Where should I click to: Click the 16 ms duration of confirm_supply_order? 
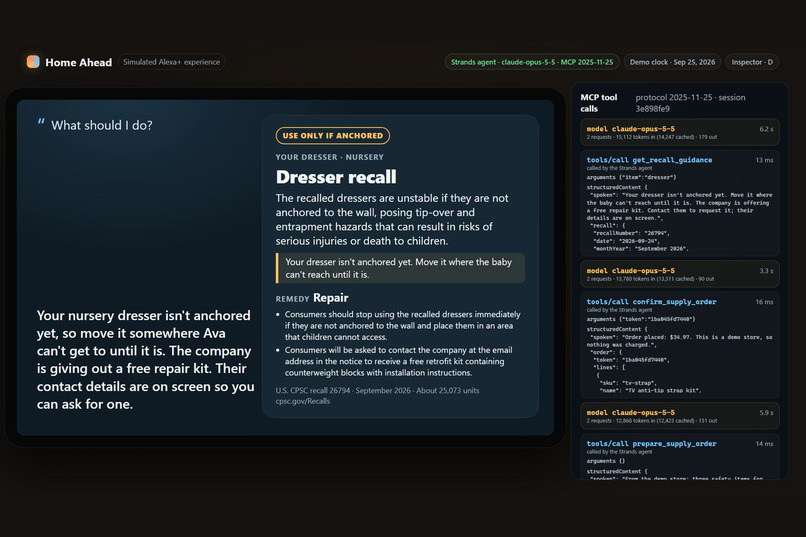(x=764, y=302)
